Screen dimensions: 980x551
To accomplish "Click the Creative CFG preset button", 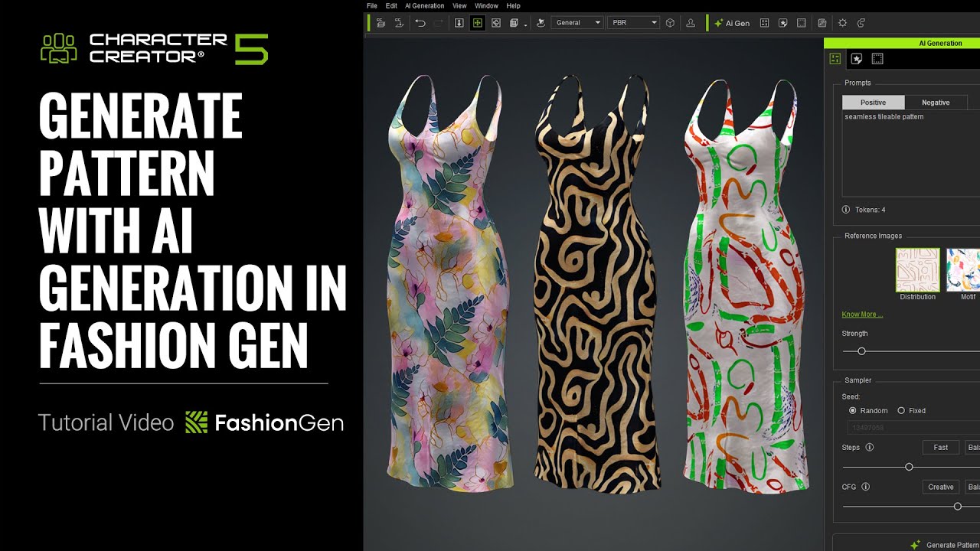I will click(x=941, y=487).
